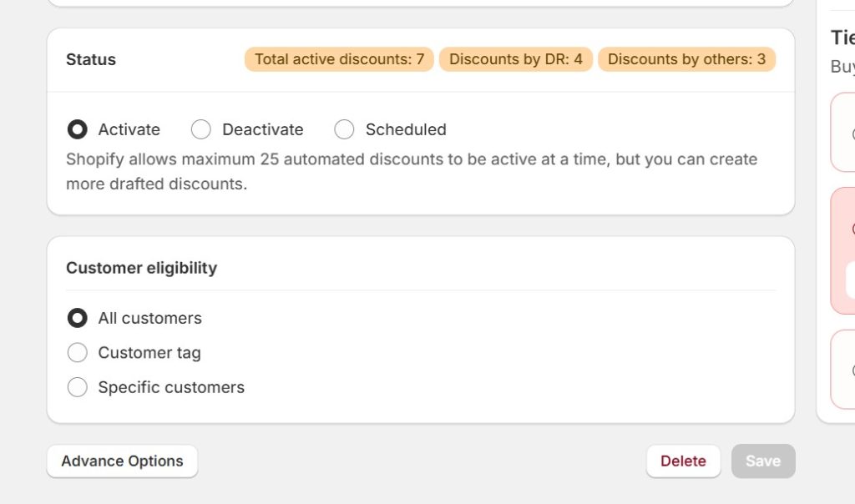Click the Status section heading
The image size is (855, 504).
coord(90,58)
